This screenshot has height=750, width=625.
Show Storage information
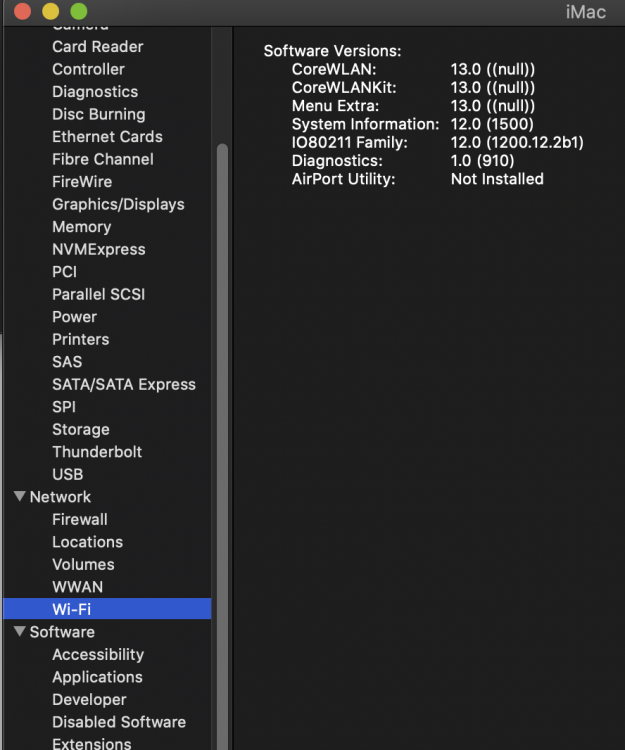(x=80, y=429)
